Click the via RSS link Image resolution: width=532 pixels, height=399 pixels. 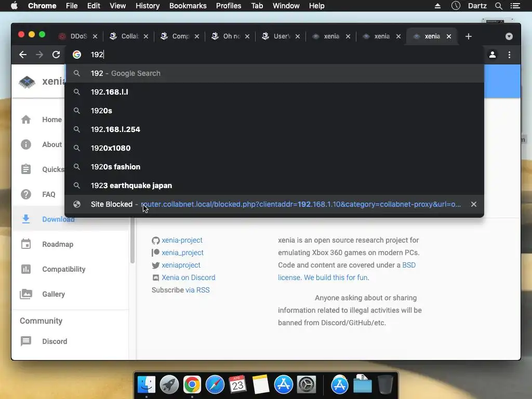coord(197,290)
